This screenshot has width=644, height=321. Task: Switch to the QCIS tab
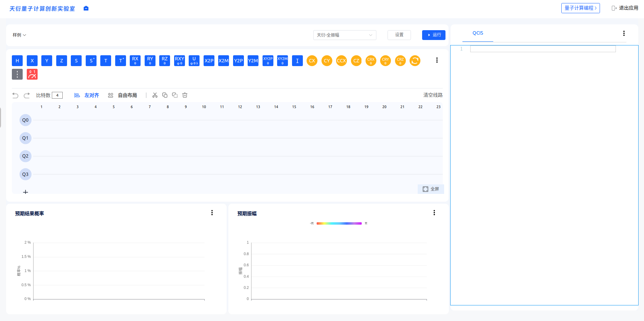478,33
